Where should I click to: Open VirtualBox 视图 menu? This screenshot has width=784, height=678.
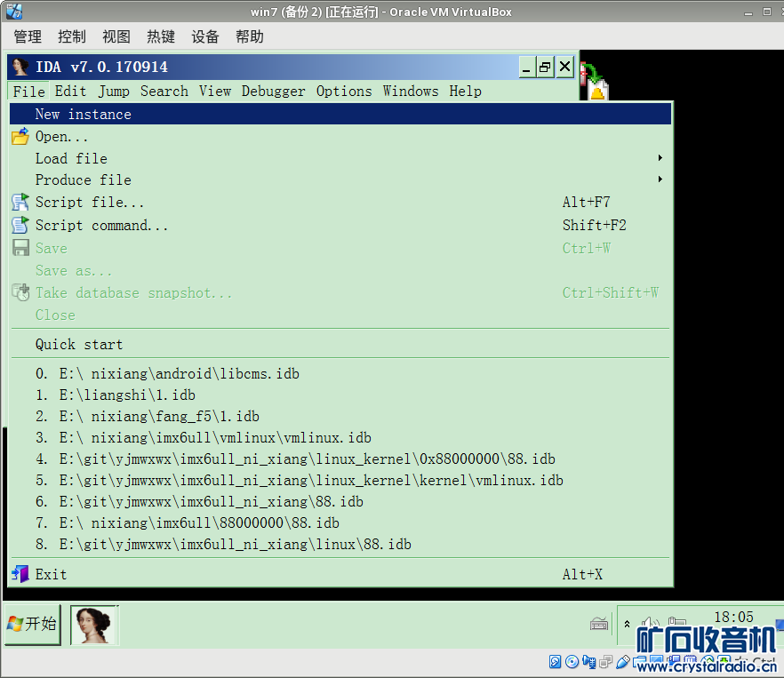pos(116,36)
